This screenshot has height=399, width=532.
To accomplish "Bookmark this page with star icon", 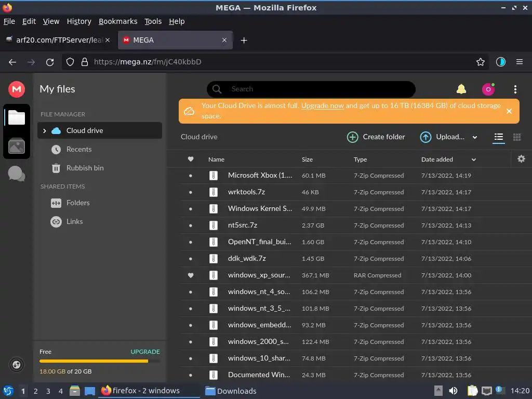I will [480, 62].
